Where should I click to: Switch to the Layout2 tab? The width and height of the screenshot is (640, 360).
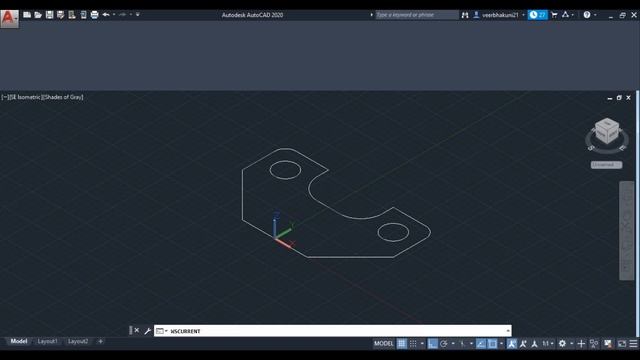click(x=78, y=341)
